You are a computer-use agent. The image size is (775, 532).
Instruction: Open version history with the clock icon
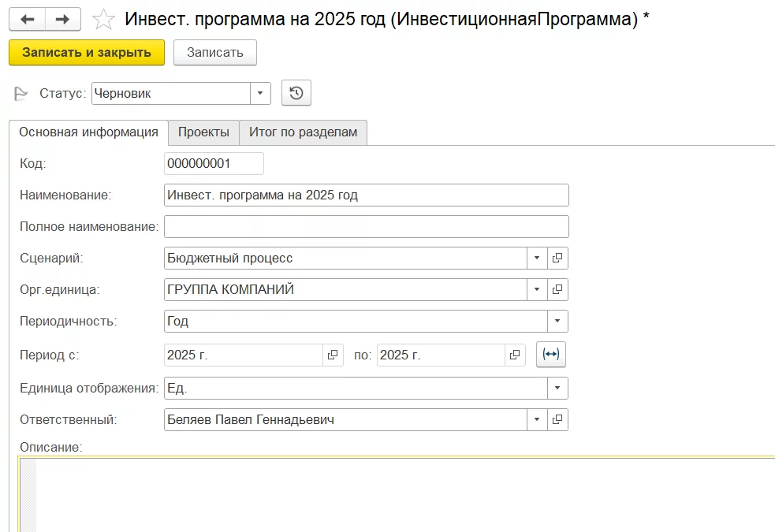coord(296,93)
